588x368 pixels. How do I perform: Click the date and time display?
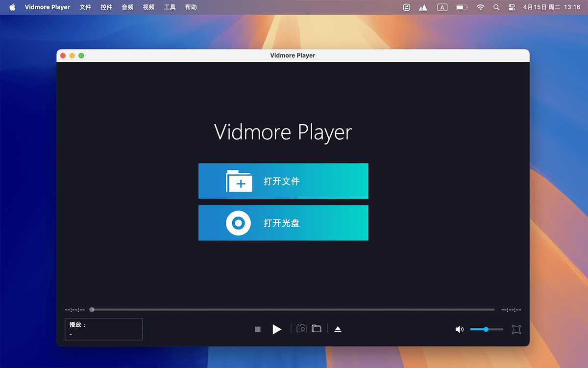coord(552,7)
